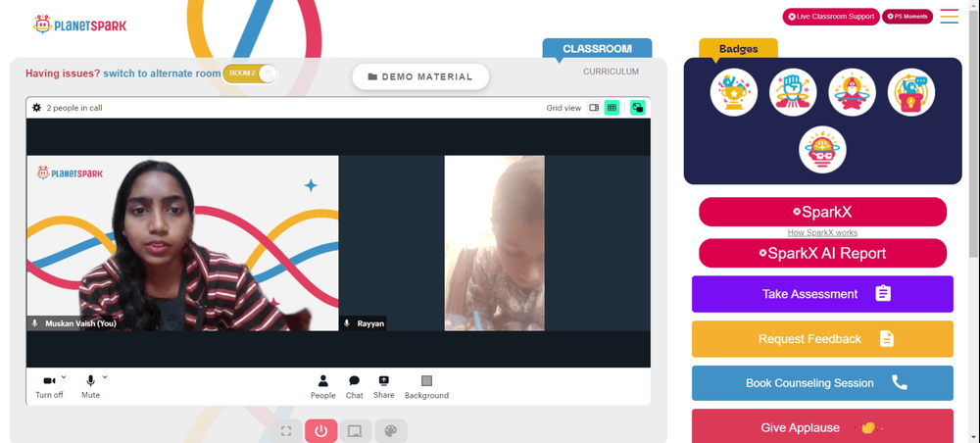The width and height of the screenshot is (980, 443).
Task: Click Request Feedback
Action: 822,339
